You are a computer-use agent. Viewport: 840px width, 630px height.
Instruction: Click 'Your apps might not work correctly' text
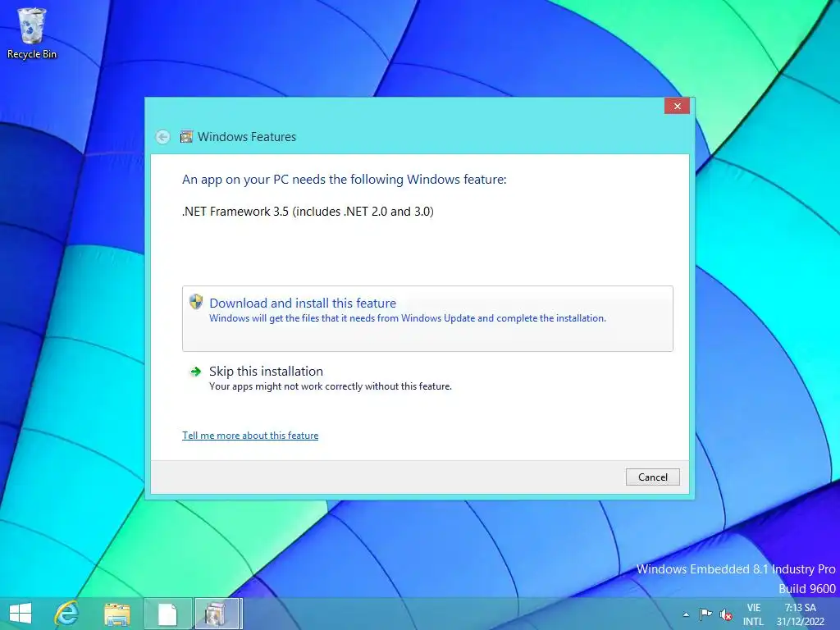(x=331, y=386)
